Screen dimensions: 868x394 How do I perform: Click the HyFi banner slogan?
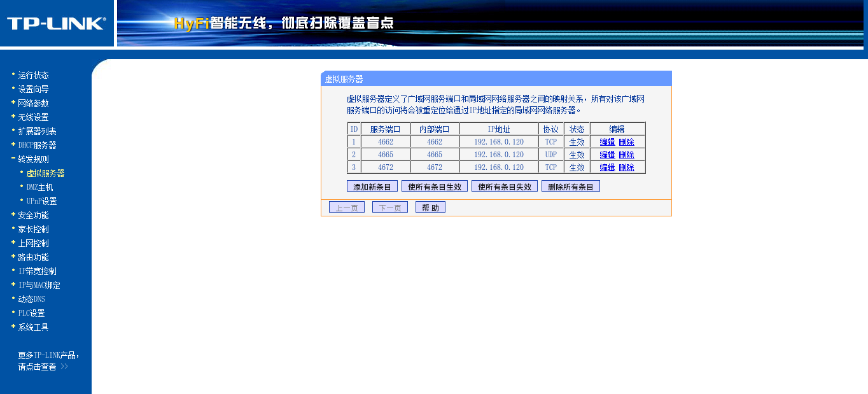click(x=284, y=24)
